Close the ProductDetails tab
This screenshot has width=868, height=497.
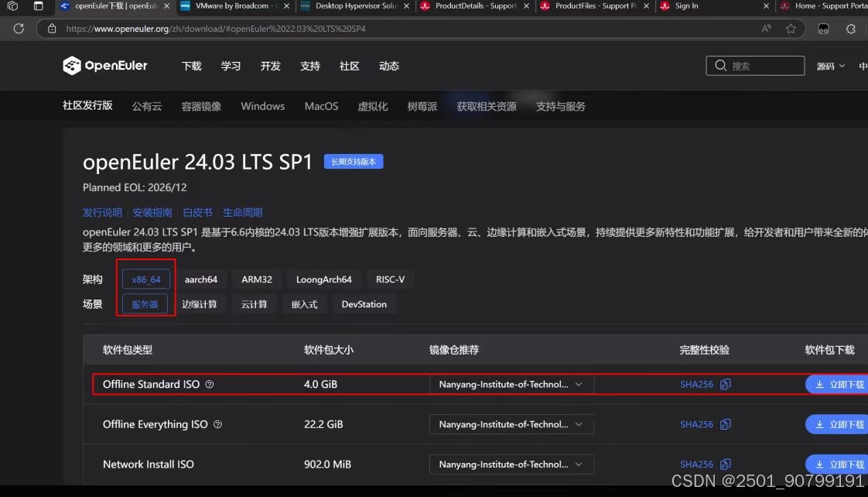(x=526, y=5)
